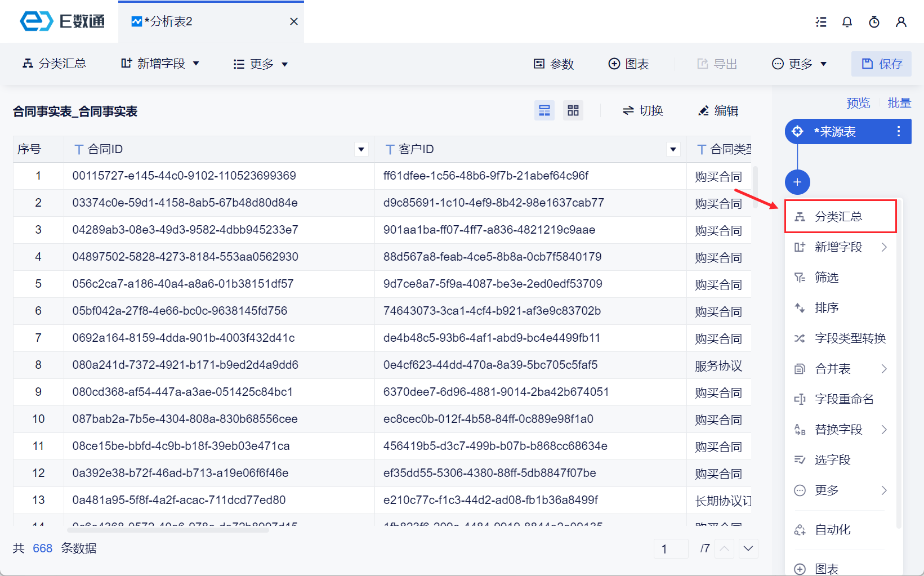Click the 客户ID column header
924x576 pixels.
click(x=530, y=149)
